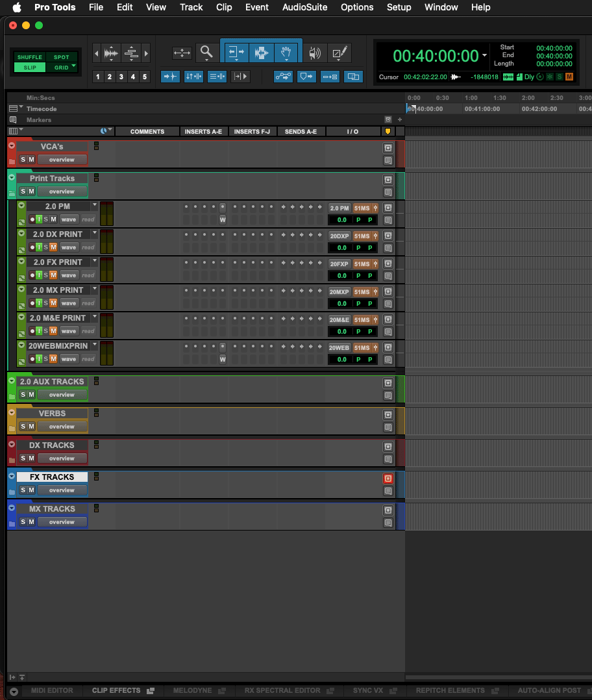This screenshot has width=592, height=700.
Task: Change 2.0 DX PRINT read automation mode
Action: tap(88, 247)
